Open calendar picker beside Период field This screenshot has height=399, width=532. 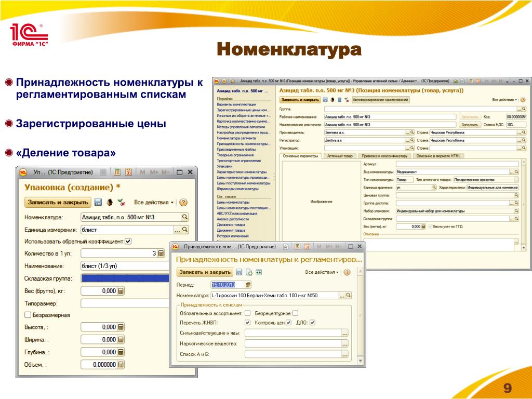(x=248, y=285)
